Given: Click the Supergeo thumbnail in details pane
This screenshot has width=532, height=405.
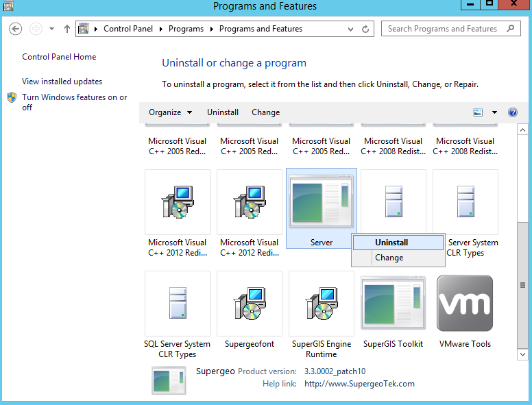Looking at the screenshot, I should point(169,380).
